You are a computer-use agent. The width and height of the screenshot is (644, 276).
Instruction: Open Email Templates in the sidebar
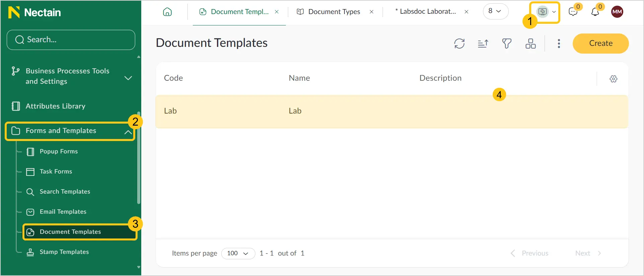point(63,212)
